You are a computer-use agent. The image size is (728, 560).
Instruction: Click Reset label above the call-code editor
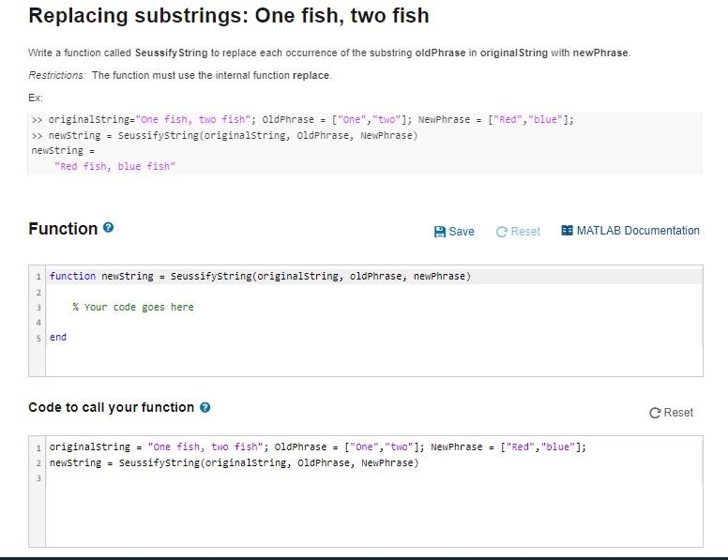pyautogui.click(x=678, y=413)
